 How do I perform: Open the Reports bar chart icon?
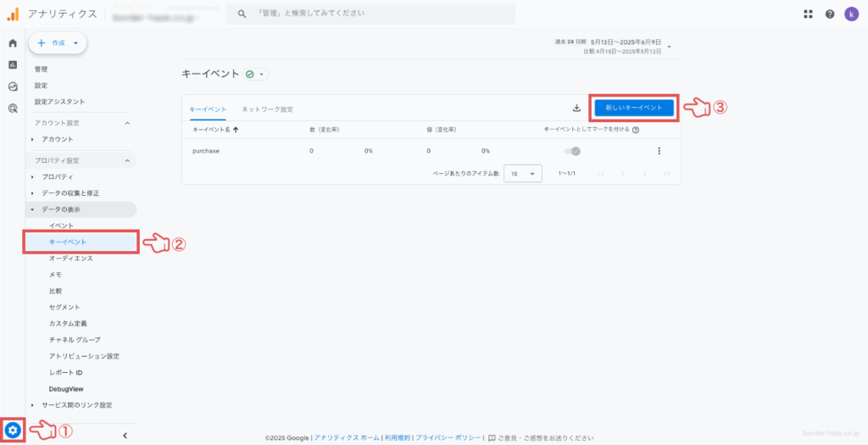[13, 64]
